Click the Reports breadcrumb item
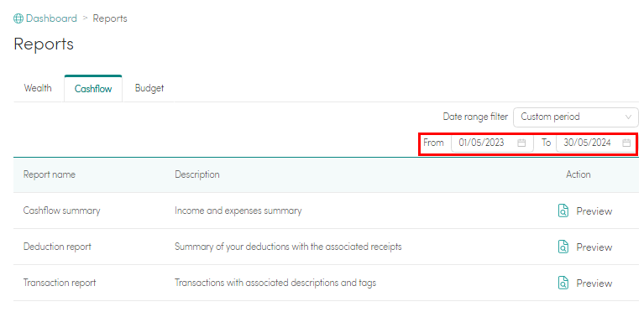 click(x=110, y=18)
